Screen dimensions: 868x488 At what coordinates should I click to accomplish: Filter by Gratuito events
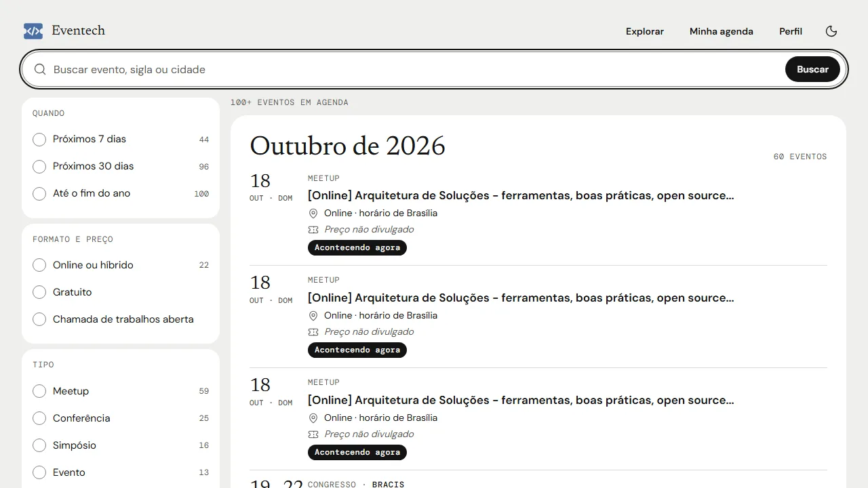click(121, 292)
